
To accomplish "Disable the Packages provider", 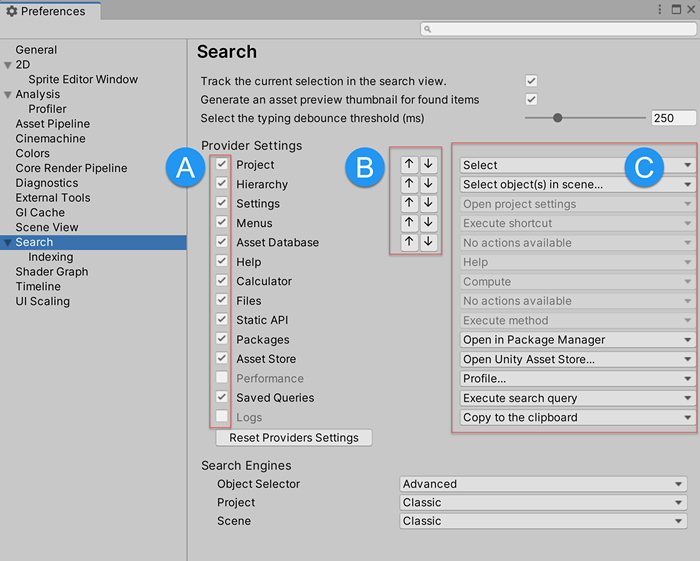I will point(222,338).
